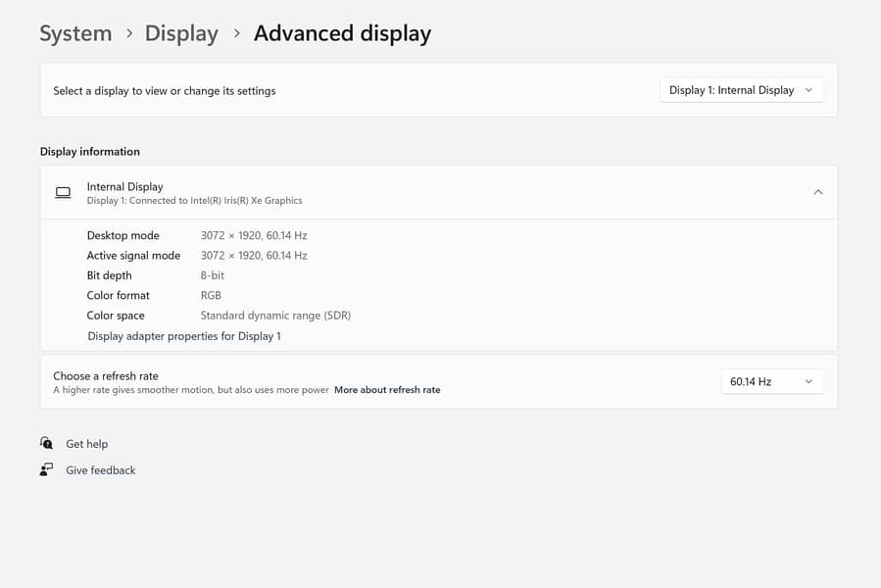Click the Color space SDR value
Image resolution: width=881 pixels, height=588 pixels.
[275, 316]
